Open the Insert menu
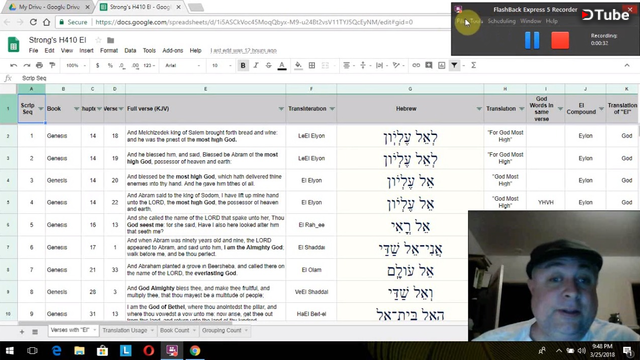Viewport: 640px width, 360px height. tap(86, 51)
